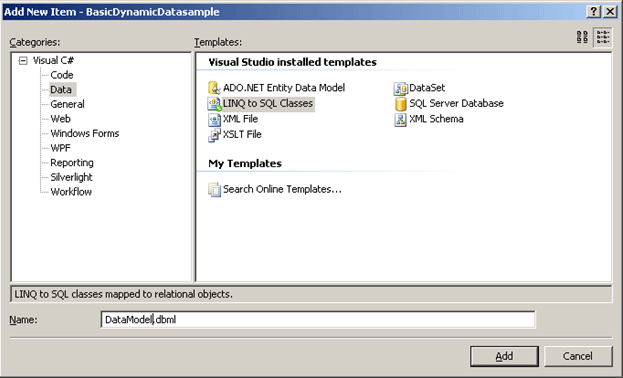623x378 pixels.
Task: Select the SQL Server Database icon
Action: pos(400,104)
